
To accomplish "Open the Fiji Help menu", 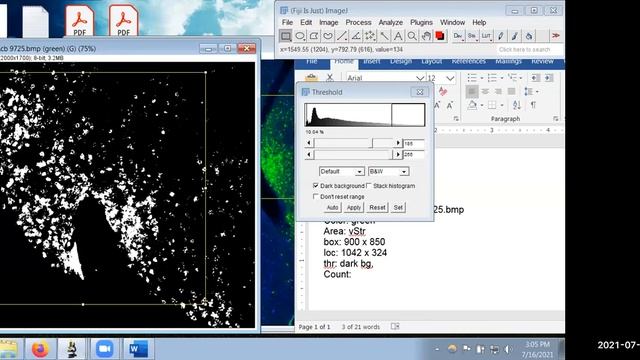I will pos(479,22).
